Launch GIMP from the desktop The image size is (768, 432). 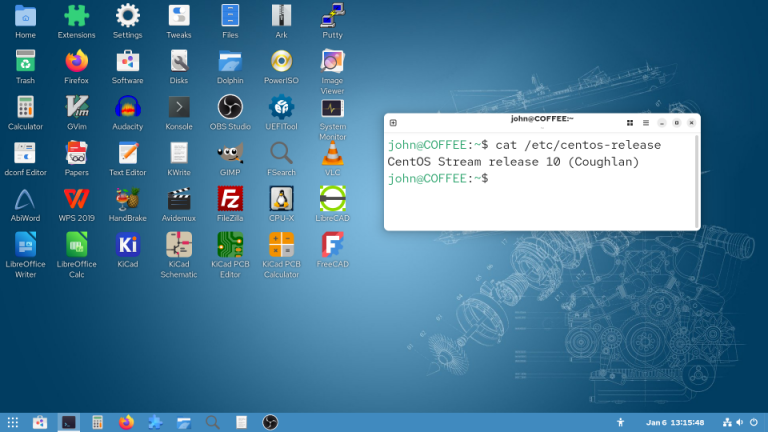click(230, 153)
